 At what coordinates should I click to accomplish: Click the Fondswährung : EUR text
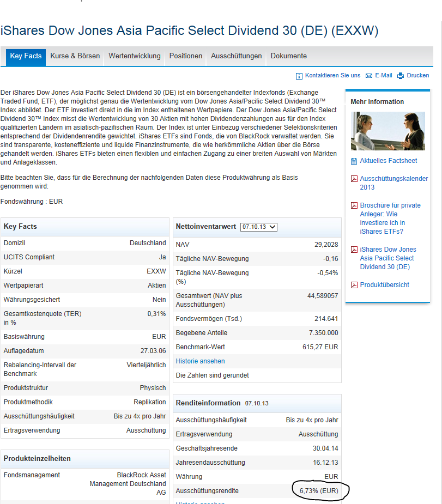tap(32, 202)
